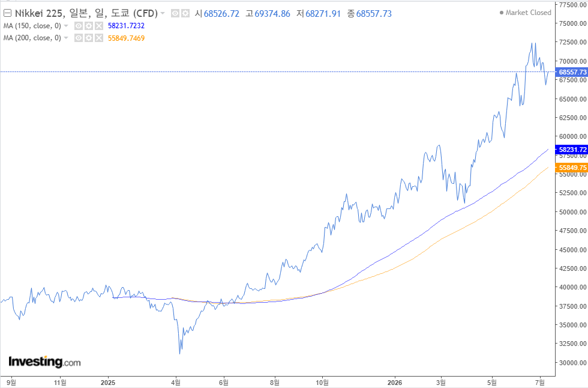
Task: Remove the MA (200) indicator with X
Action: click(98, 38)
